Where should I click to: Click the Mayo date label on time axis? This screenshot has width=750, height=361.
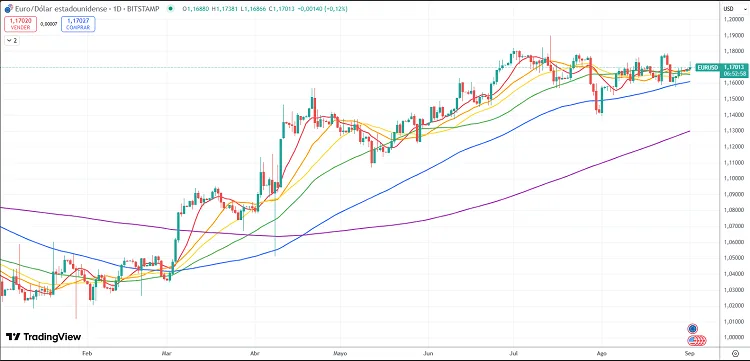point(340,353)
